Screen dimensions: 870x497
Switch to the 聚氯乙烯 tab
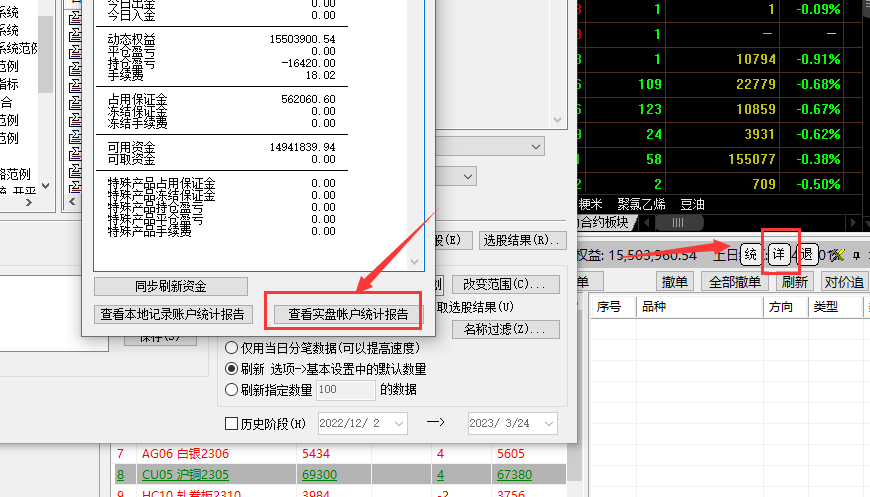coord(641,204)
